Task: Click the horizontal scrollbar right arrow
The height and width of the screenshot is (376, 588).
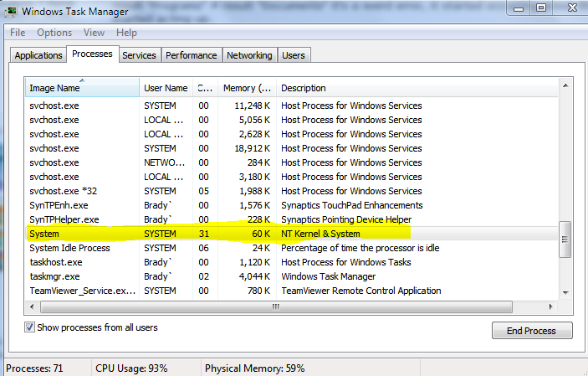Action: pos(550,306)
